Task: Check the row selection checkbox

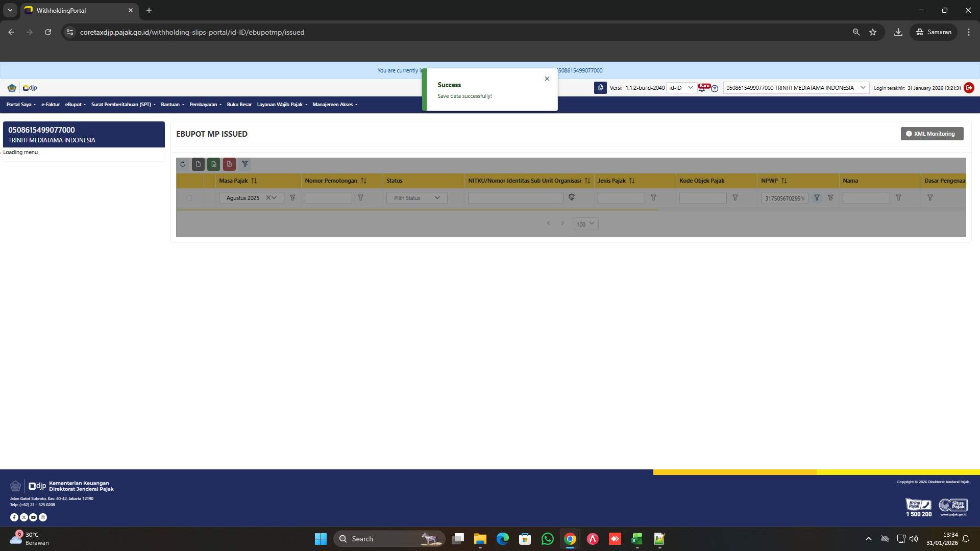Action: (190, 198)
